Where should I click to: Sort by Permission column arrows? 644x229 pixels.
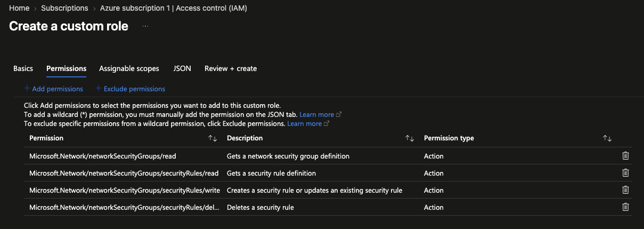(213, 138)
